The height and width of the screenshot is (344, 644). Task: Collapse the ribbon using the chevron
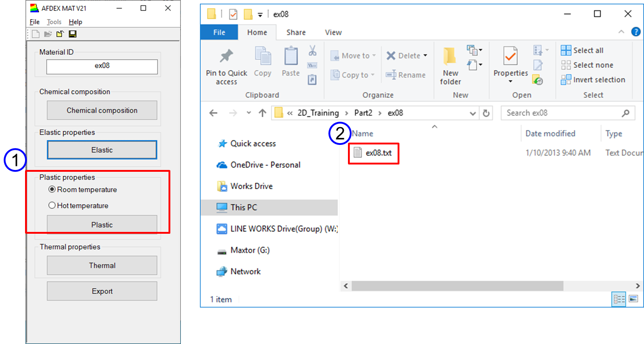(621, 32)
